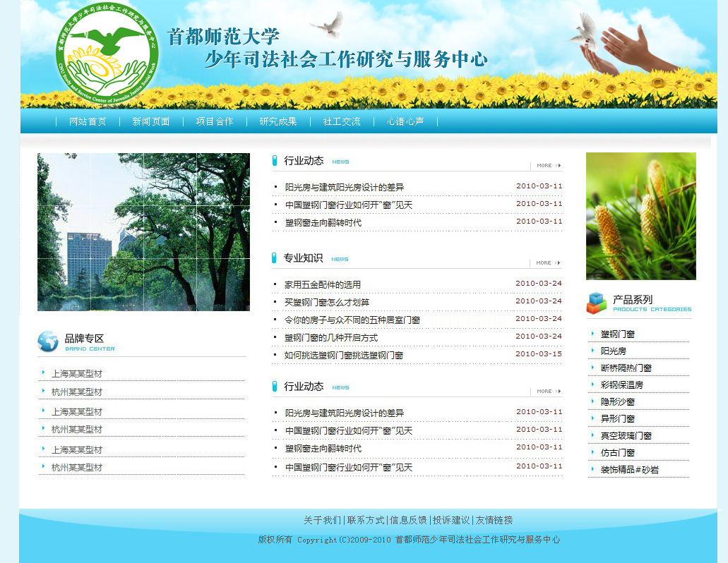Click MORE next to first 行业动态 heading
The width and height of the screenshot is (728, 563).
pyautogui.click(x=549, y=166)
